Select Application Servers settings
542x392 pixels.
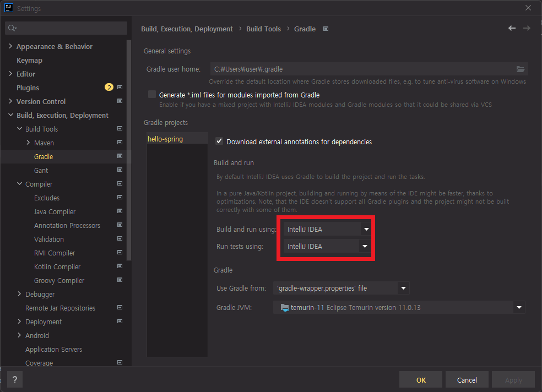pyautogui.click(x=53, y=349)
